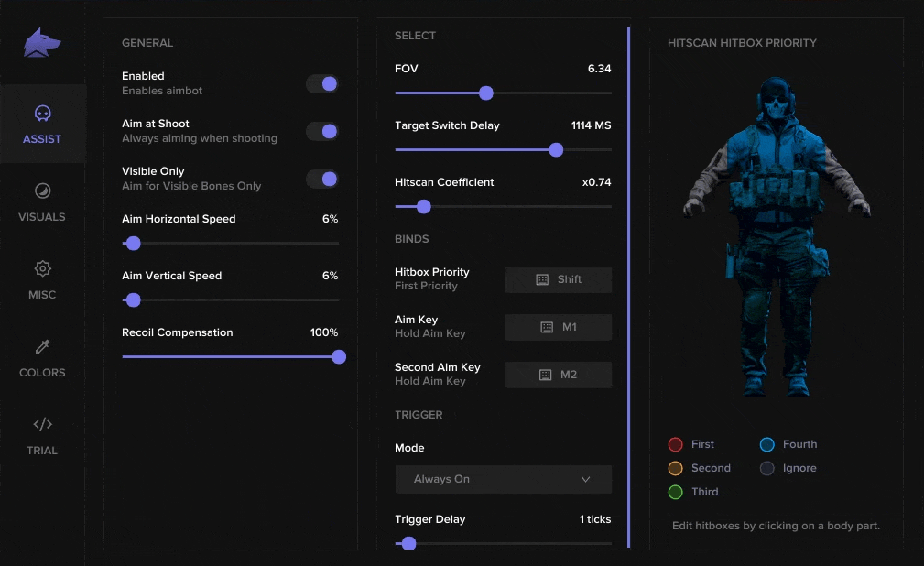Image resolution: width=924 pixels, height=566 pixels.
Task: Click the Aim Vertical Speed slider handle
Action: coord(133,300)
